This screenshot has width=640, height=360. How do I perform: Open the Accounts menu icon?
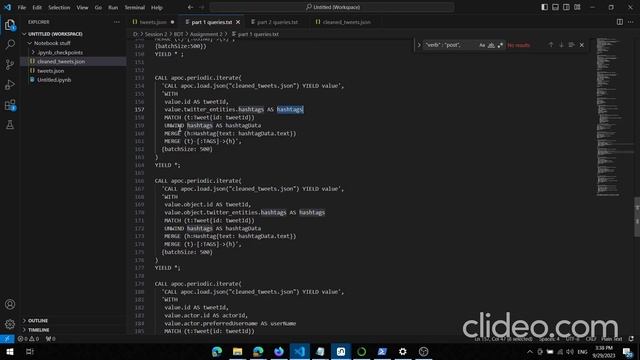[10, 304]
